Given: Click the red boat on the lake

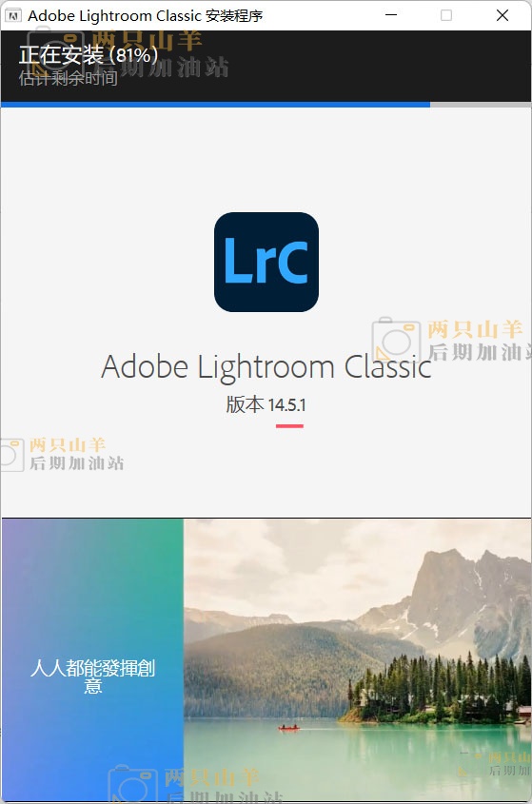Looking at the screenshot, I should click(x=288, y=727).
